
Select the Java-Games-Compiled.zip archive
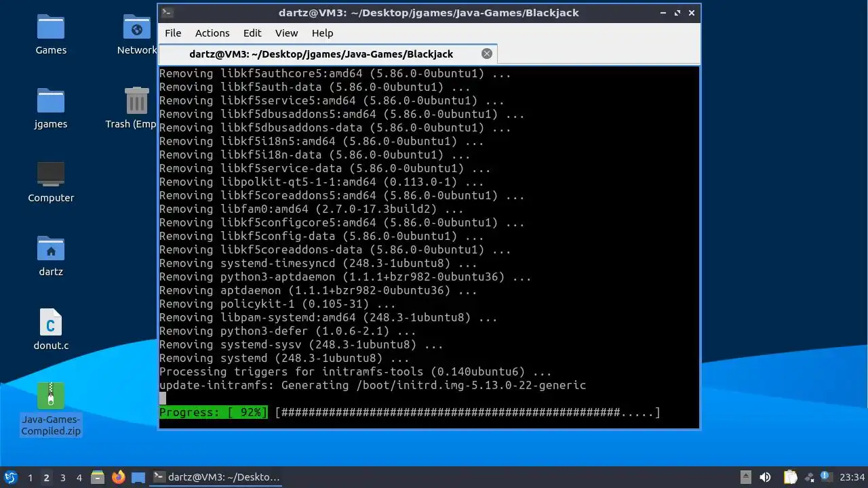coord(51,409)
